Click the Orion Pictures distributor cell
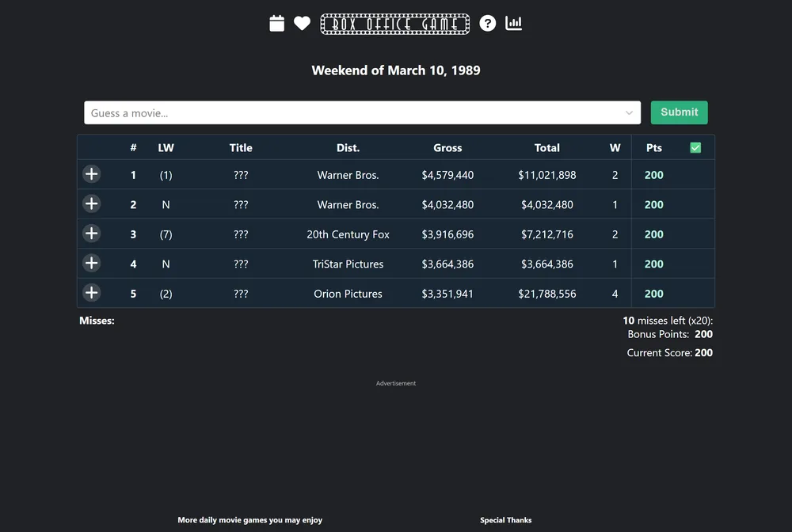 click(x=348, y=294)
